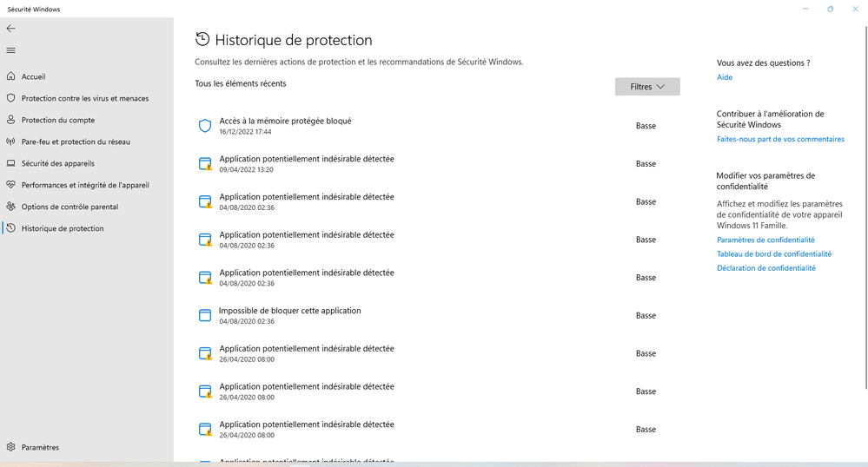868x467 pixels.
Task: Click the Pare-feu network signal icon
Action: [x=11, y=141]
